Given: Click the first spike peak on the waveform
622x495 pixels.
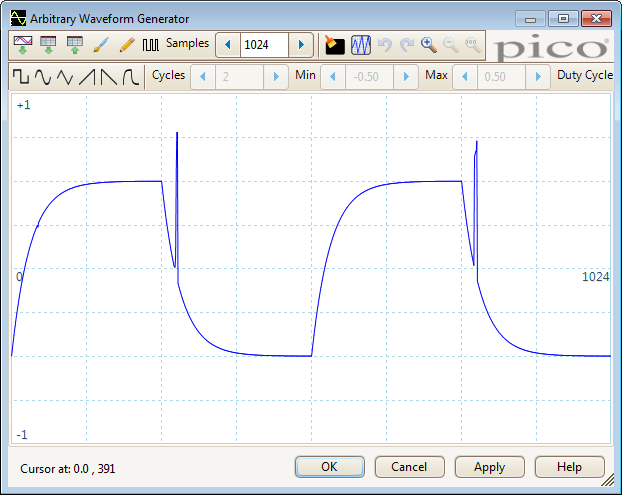Looking at the screenshot, I should coord(177,133).
